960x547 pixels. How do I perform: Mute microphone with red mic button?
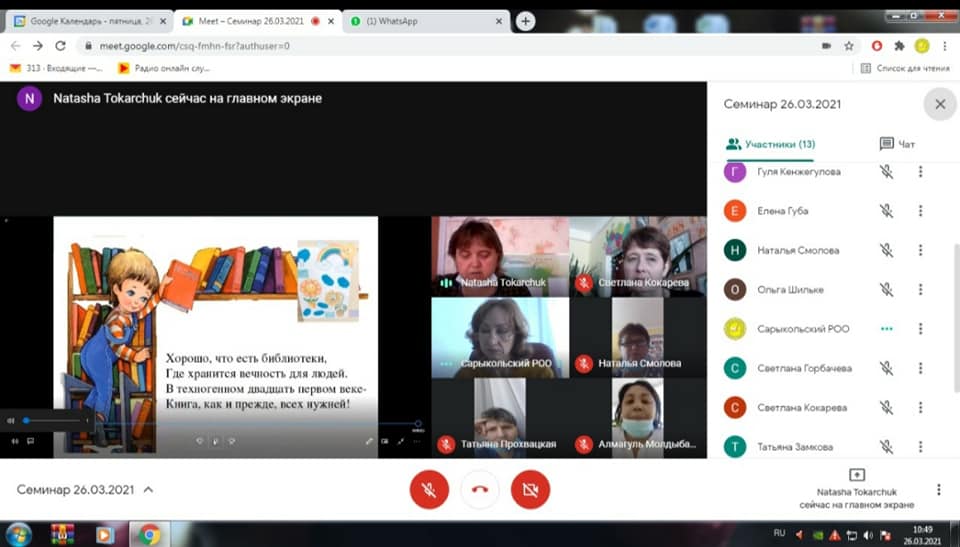click(x=429, y=489)
